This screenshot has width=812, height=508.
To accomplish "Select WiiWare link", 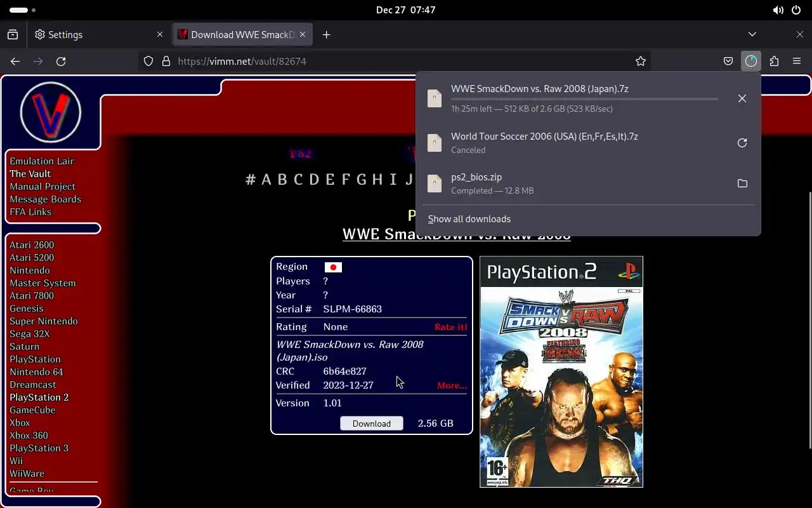I will coord(27,474).
